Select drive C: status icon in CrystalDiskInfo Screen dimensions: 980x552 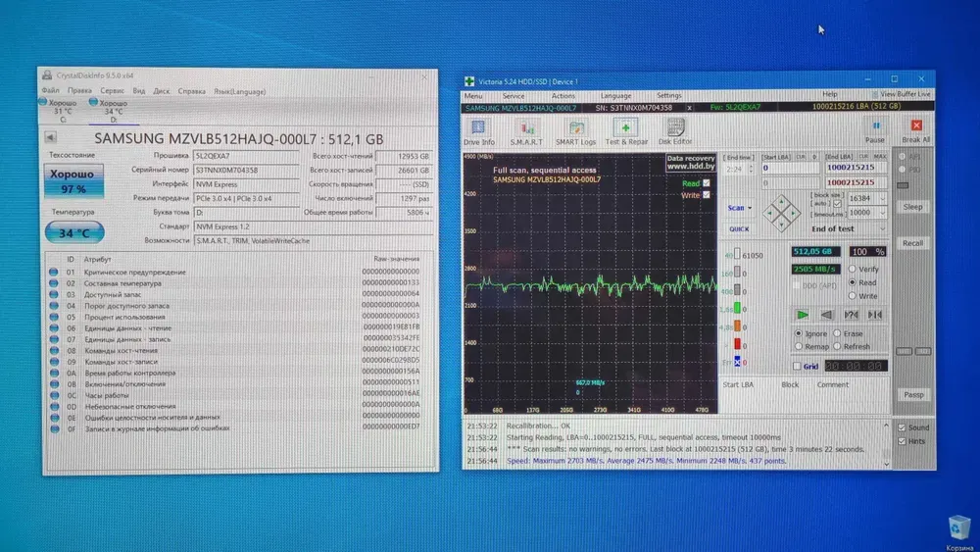click(42, 102)
